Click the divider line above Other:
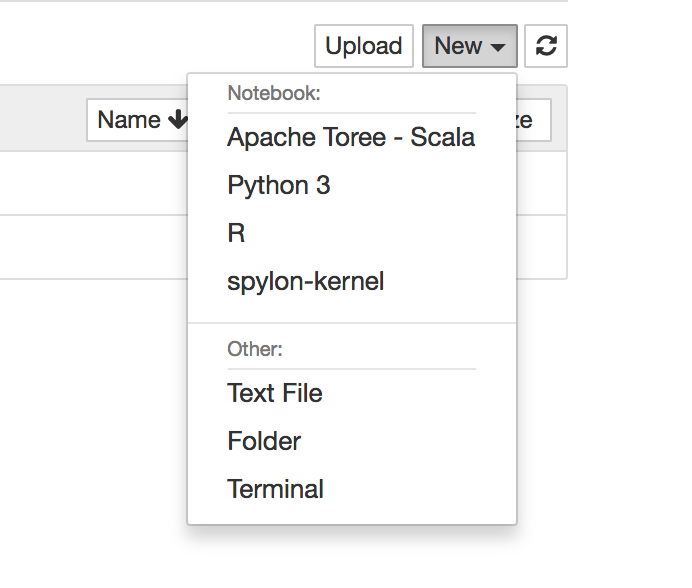Viewport: 692px width, 588px height. [351, 323]
